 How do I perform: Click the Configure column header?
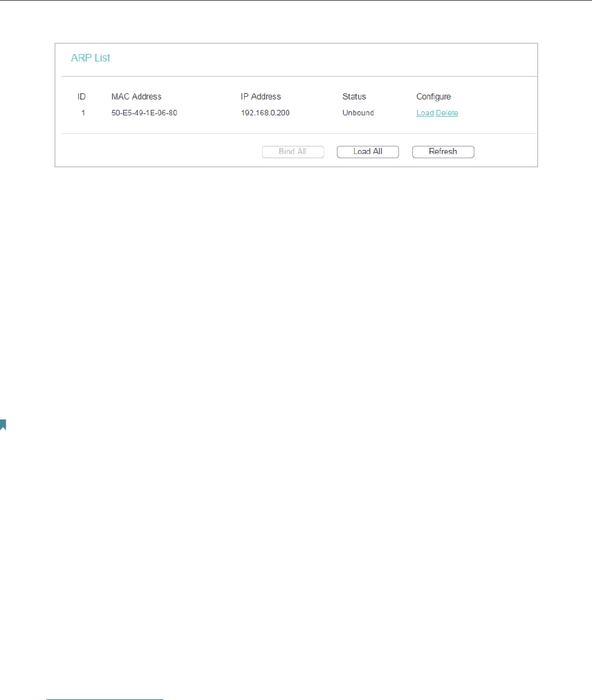(x=434, y=97)
